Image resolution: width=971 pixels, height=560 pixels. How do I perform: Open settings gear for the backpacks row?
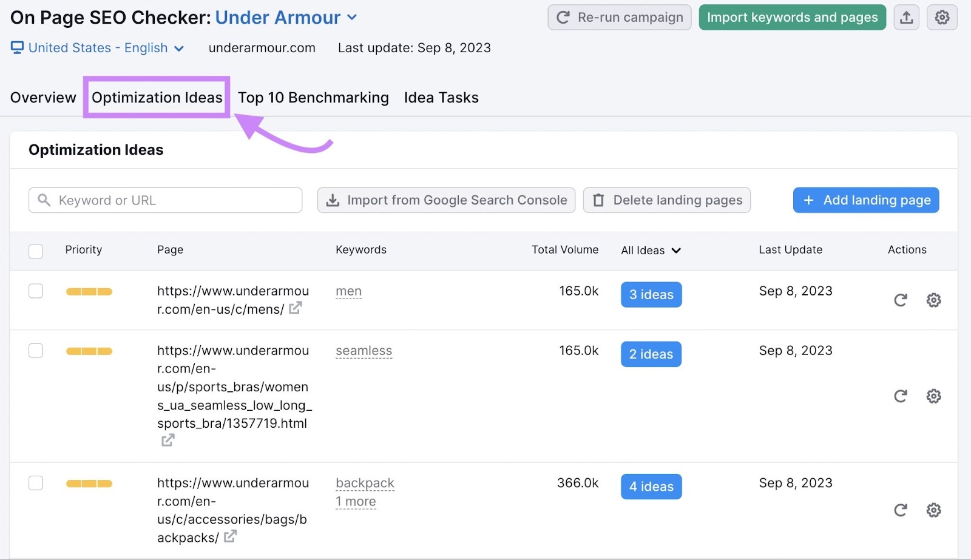(x=933, y=510)
